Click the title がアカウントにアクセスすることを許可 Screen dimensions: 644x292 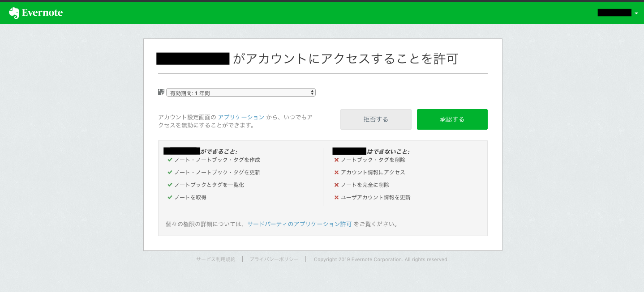(345, 59)
